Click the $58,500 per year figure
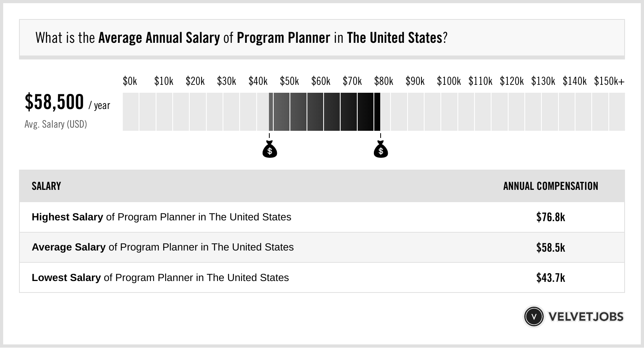The height and width of the screenshot is (348, 644). point(67,102)
